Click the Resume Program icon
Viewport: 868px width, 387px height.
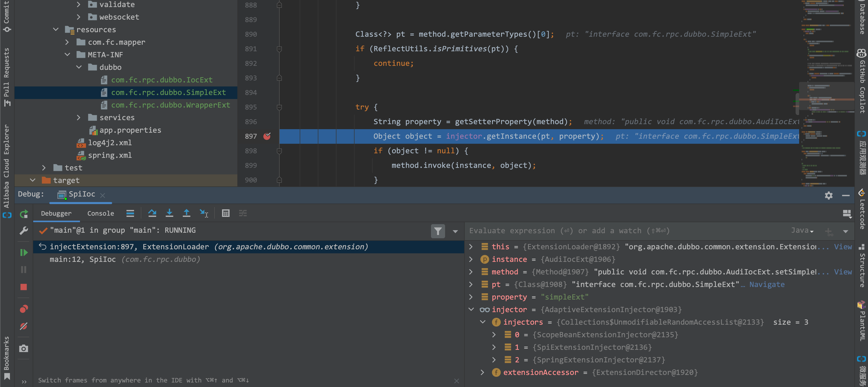pyautogui.click(x=24, y=253)
